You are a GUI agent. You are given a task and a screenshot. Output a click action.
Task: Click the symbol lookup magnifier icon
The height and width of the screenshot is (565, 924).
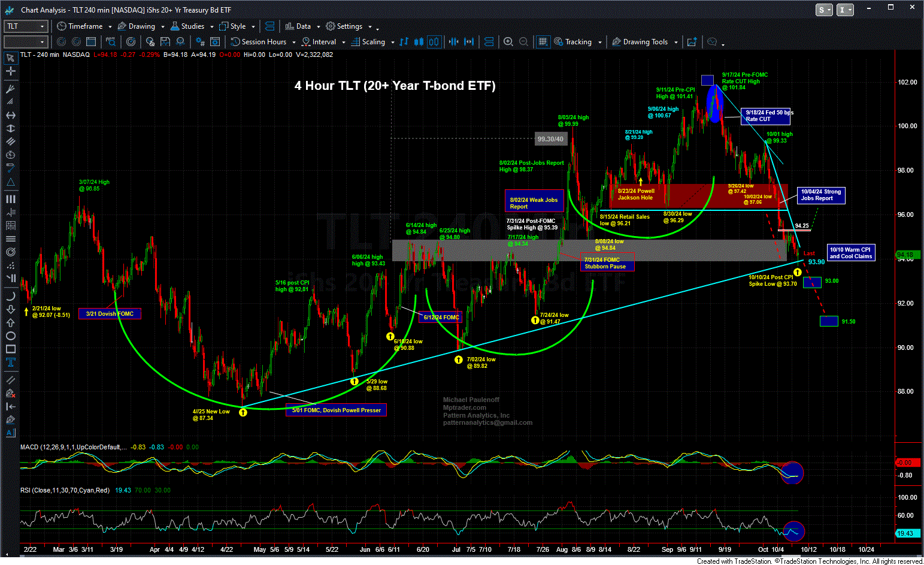point(111,41)
